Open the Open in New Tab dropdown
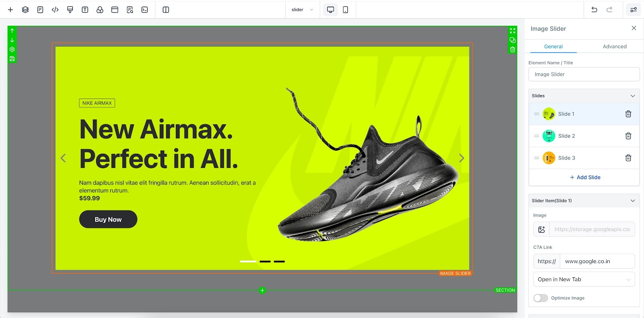The height and width of the screenshot is (318, 644). click(x=584, y=279)
